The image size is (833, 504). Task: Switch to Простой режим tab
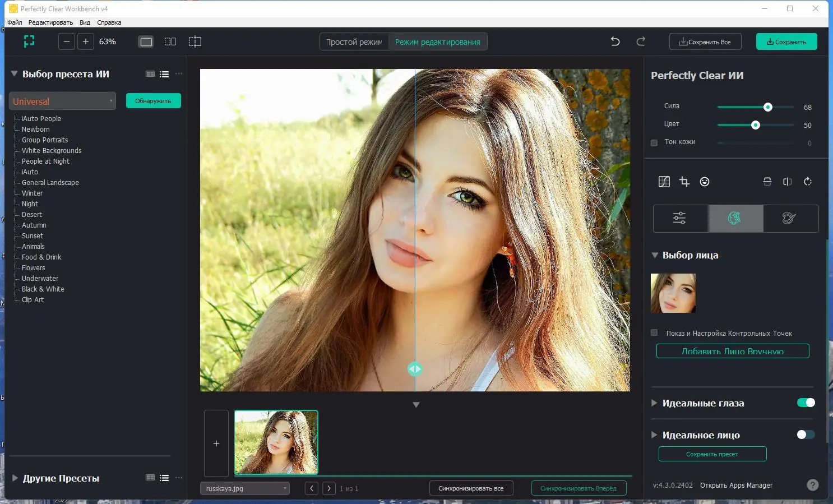point(354,42)
